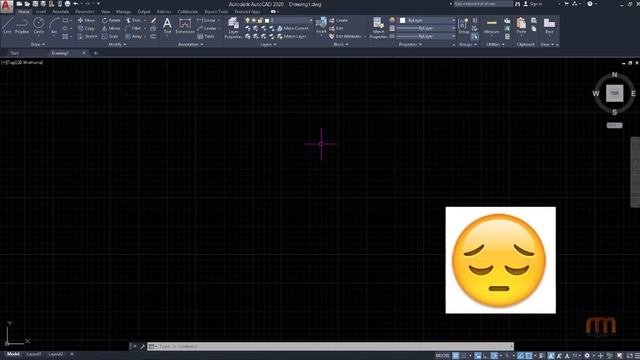Toggle grid display in status bar
The height and width of the screenshot is (360, 640).
tap(456, 356)
